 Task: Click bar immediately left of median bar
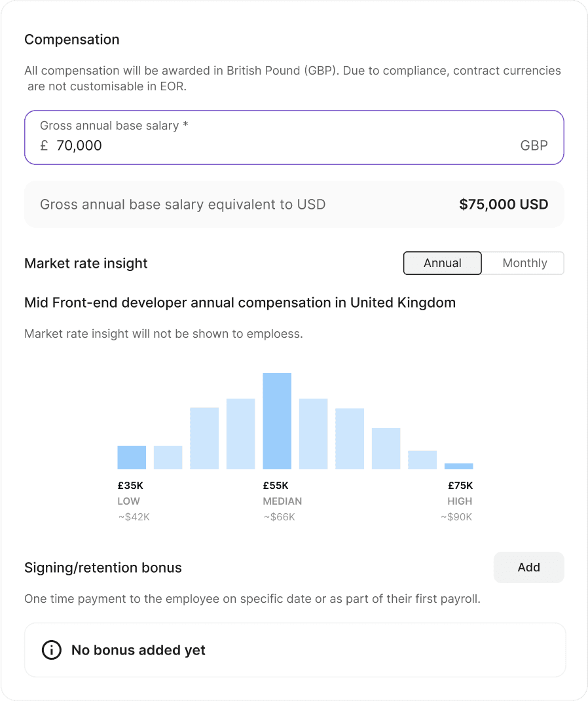coord(240,434)
